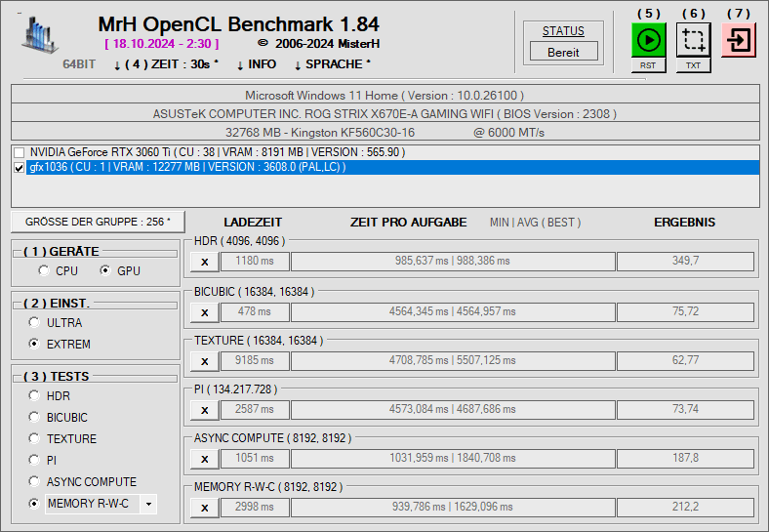Expand the MEMORY R-W-C dropdown arrow
The height and width of the screenshot is (532, 769).
click(x=148, y=504)
